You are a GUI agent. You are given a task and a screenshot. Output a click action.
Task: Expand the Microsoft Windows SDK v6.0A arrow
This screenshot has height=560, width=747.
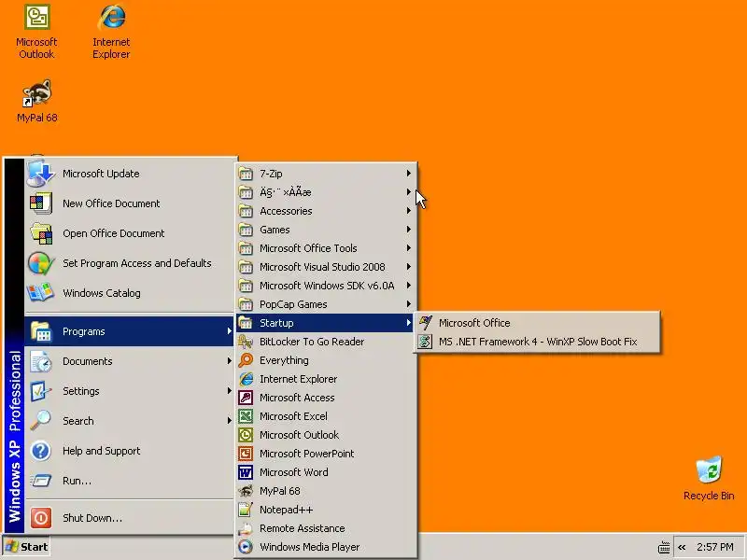(x=409, y=286)
